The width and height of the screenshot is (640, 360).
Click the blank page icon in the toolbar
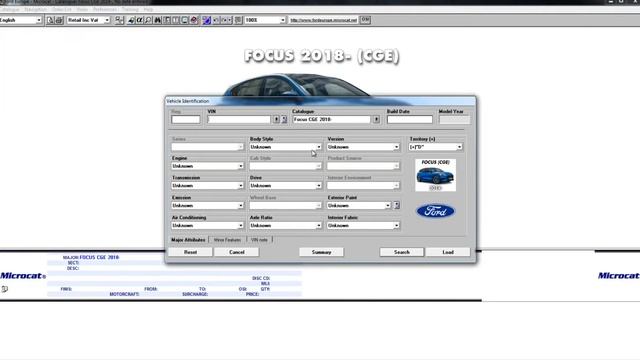pos(50,20)
